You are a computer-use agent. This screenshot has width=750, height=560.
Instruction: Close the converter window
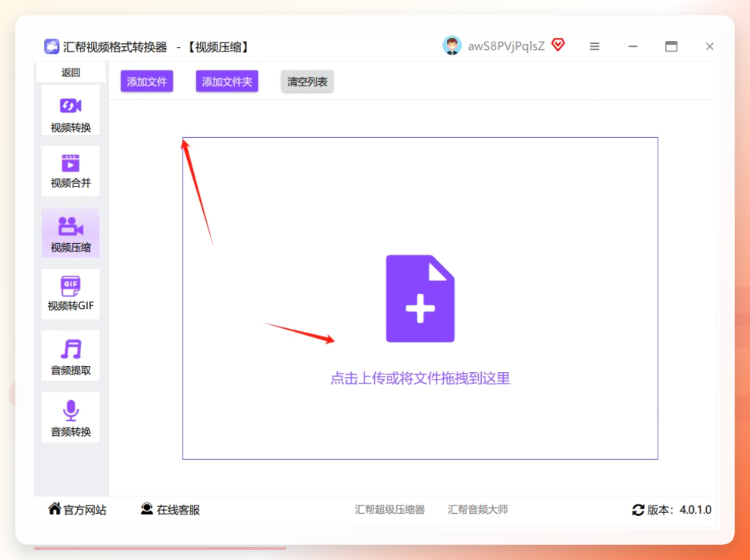(709, 46)
